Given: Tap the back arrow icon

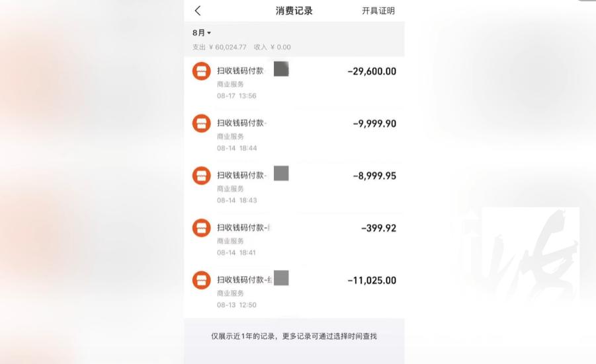Looking at the screenshot, I should coord(198,11).
